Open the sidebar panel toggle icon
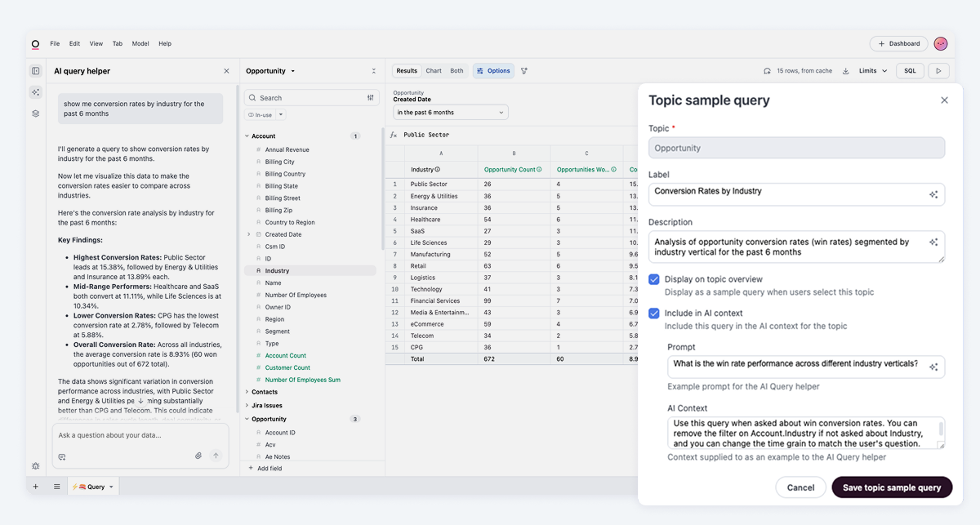Screen dimensions: 980x525 click(x=34, y=71)
